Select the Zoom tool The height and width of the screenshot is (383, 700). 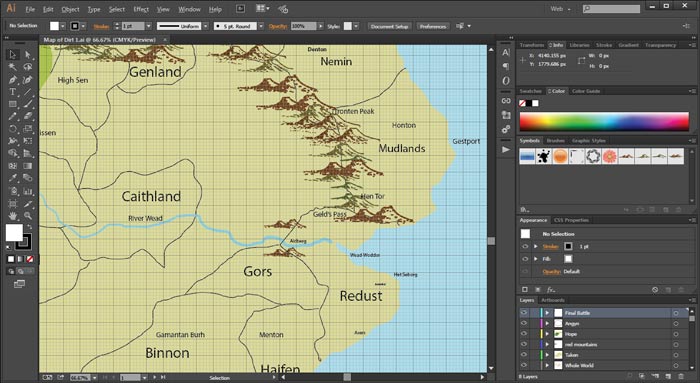[x=28, y=216]
